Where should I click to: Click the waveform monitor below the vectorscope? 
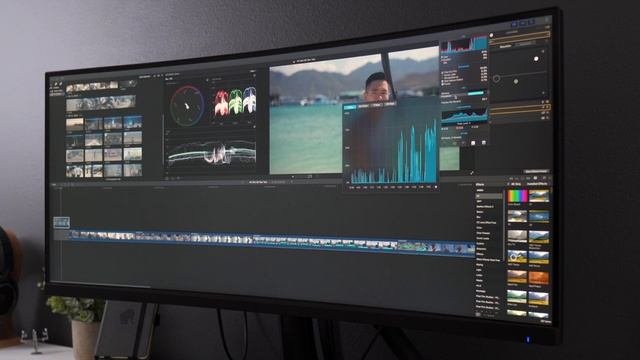(x=212, y=153)
